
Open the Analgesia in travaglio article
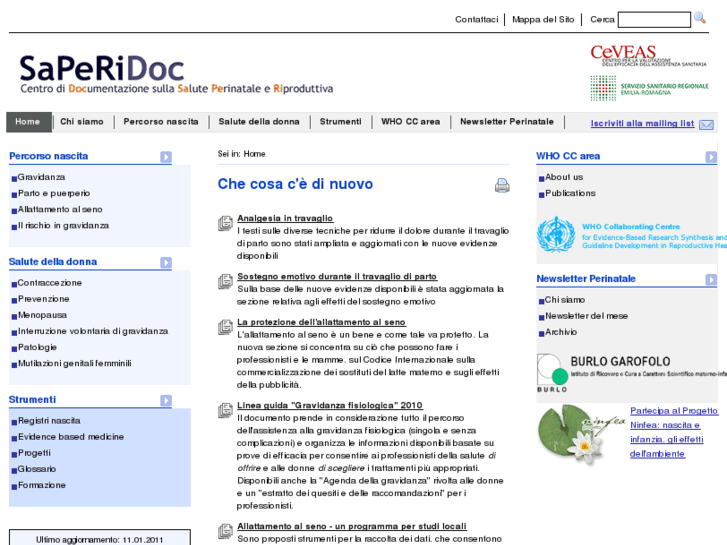pyautogui.click(x=285, y=218)
